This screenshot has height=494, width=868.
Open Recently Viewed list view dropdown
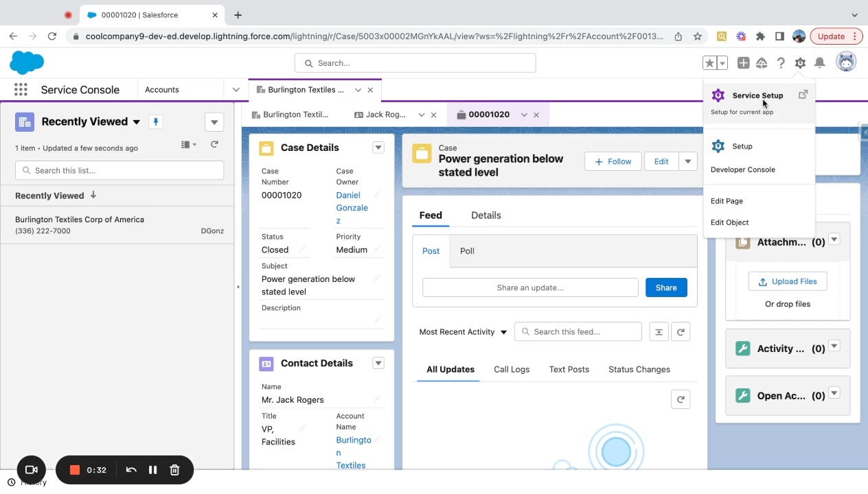(x=136, y=122)
